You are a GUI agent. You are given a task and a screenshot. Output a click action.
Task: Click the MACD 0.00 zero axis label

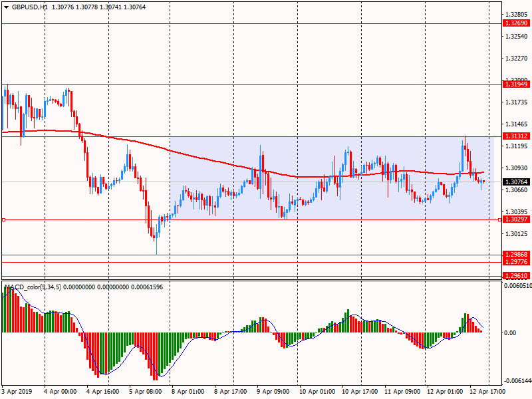pyautogui.click(x=510, y=332)
